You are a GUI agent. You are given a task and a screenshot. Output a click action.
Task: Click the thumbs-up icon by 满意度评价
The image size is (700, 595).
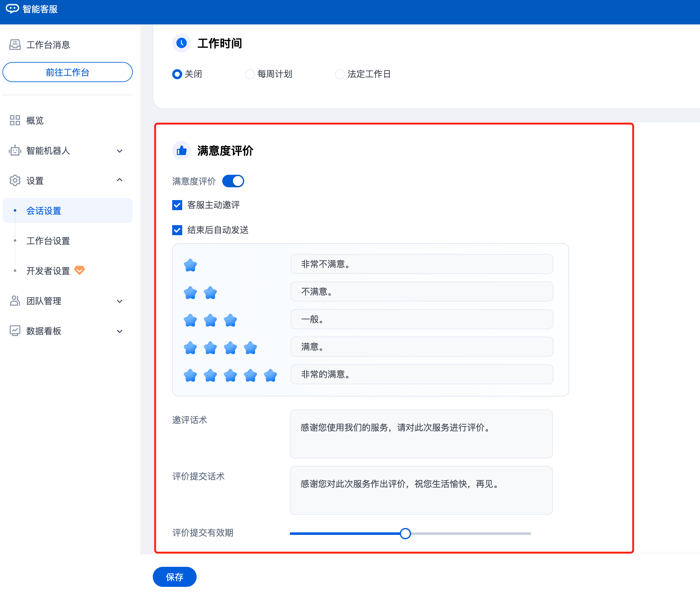[x=181, y=150]
